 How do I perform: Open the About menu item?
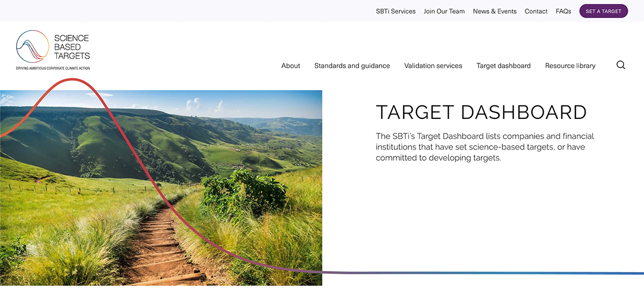tap(290, 66)
